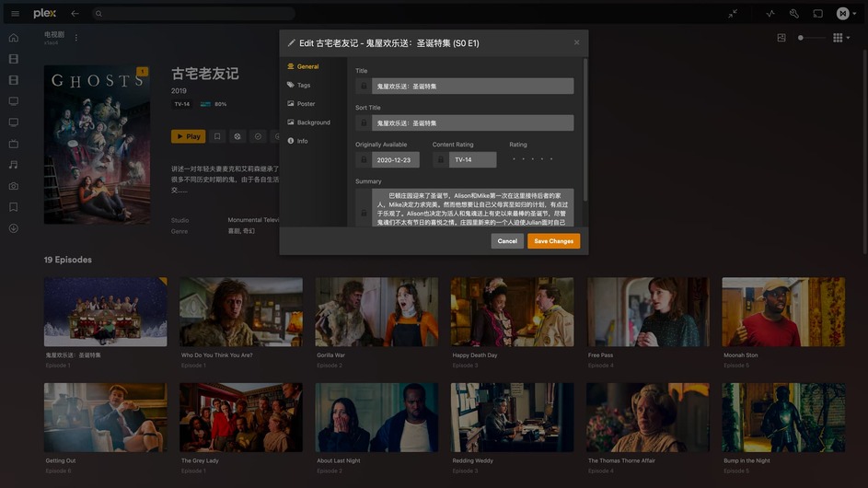Click the search magnifier icon

[x=98, y=13]
